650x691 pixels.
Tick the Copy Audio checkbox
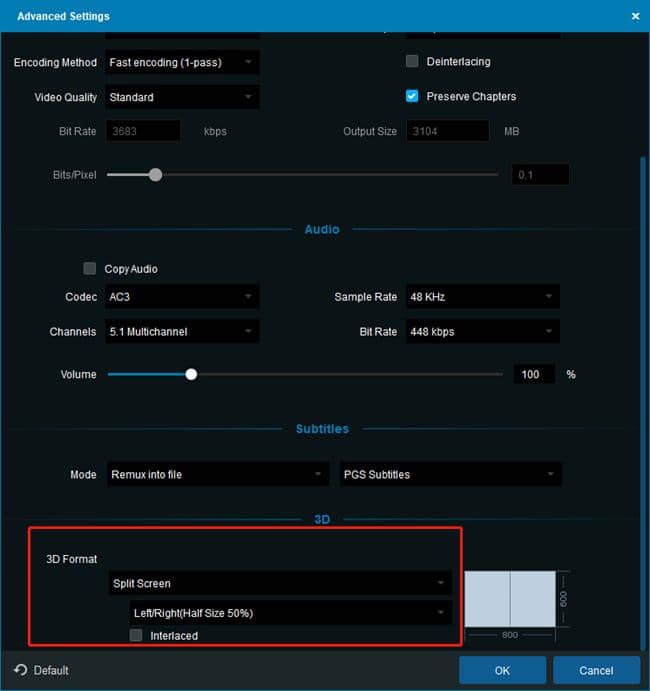point(89,268)
